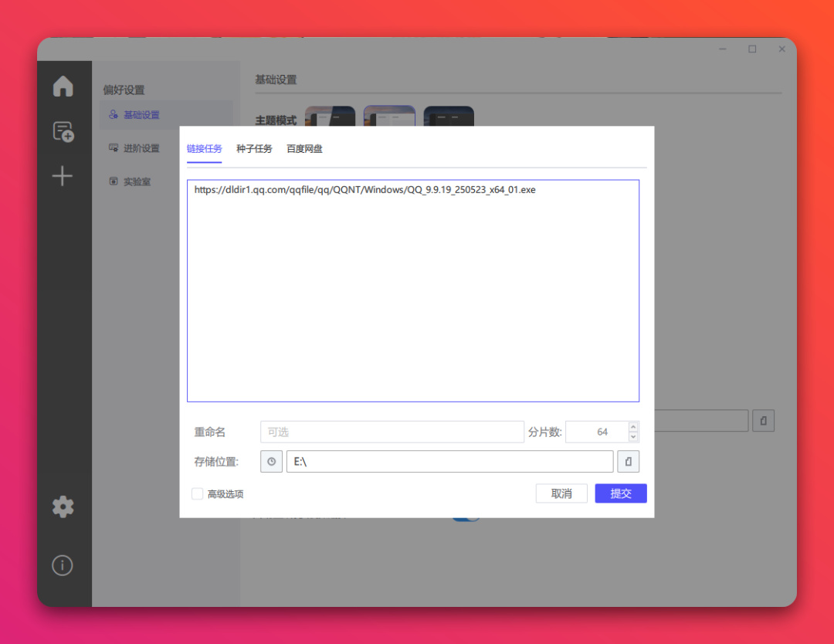Open the task list icon in sidebar

tap(63, 131)
